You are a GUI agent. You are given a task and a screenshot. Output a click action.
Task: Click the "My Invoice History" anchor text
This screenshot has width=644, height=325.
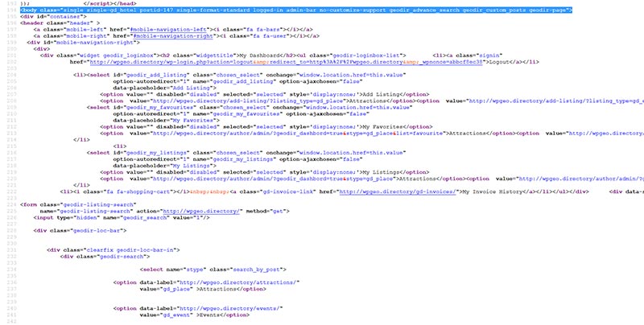[x=491, y=191]
